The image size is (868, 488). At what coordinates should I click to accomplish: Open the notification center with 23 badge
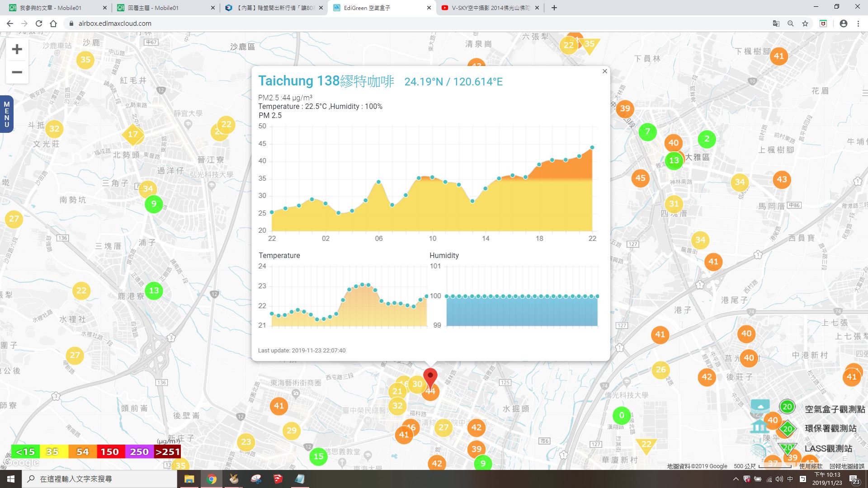(x=854, y=479)
